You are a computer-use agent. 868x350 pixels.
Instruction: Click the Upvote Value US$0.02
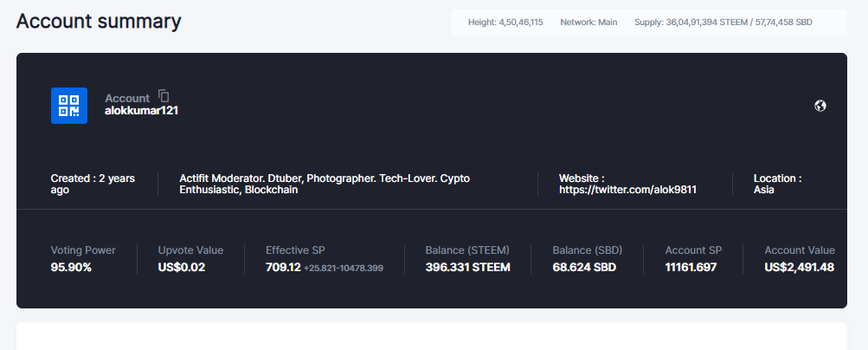pos(182,267)
